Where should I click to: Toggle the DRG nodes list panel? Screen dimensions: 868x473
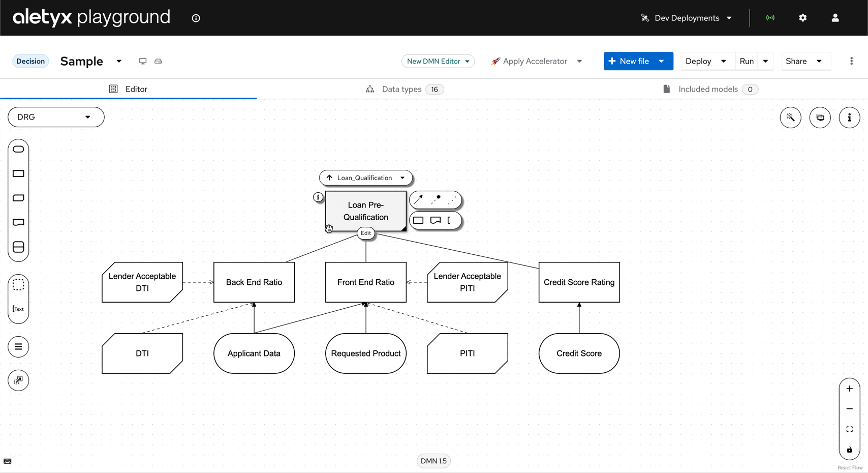point(18,347)
